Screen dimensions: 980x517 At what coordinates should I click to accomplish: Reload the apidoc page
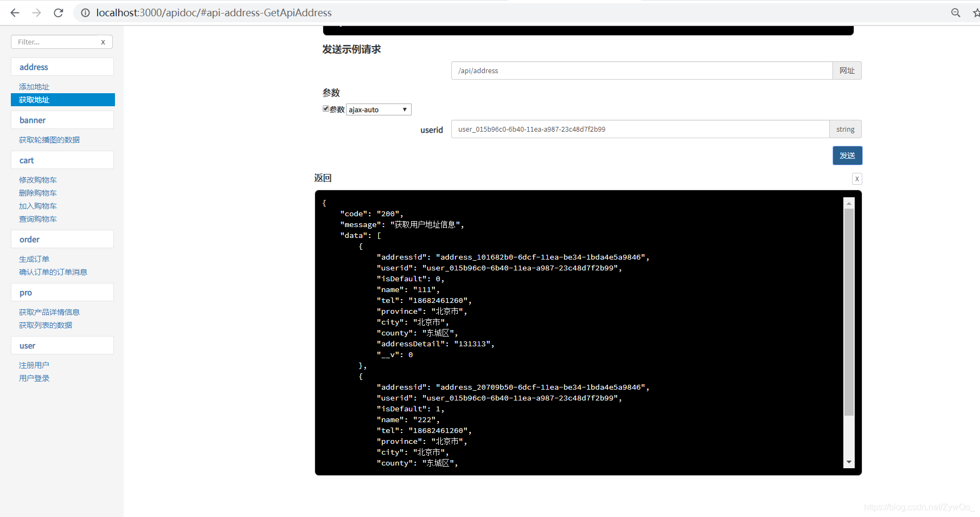59,12
